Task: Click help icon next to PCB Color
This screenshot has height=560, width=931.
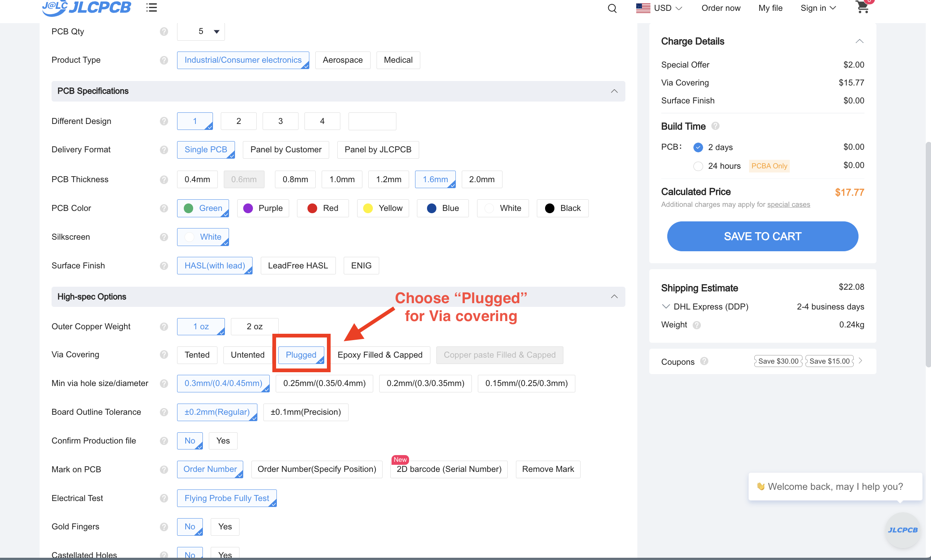Action: coord(164,208)
